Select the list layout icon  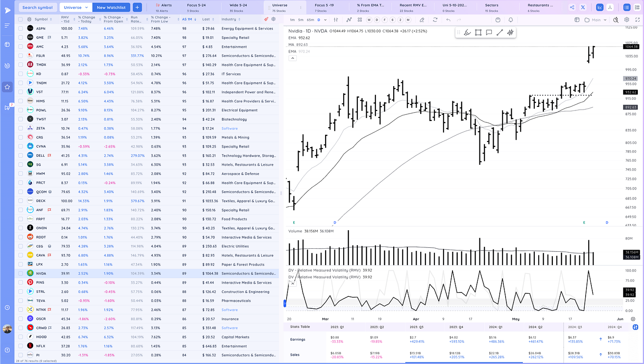pos(627,7)
